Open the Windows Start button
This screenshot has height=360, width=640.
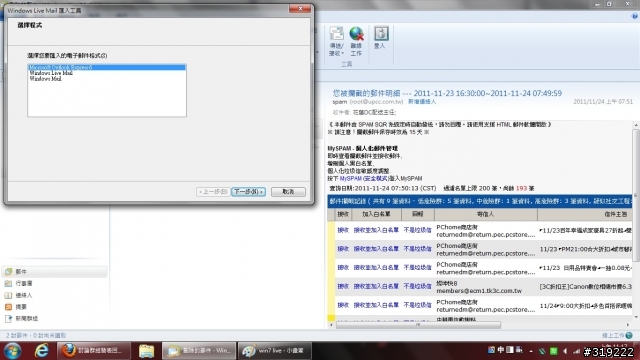click(x=13, y=351)
